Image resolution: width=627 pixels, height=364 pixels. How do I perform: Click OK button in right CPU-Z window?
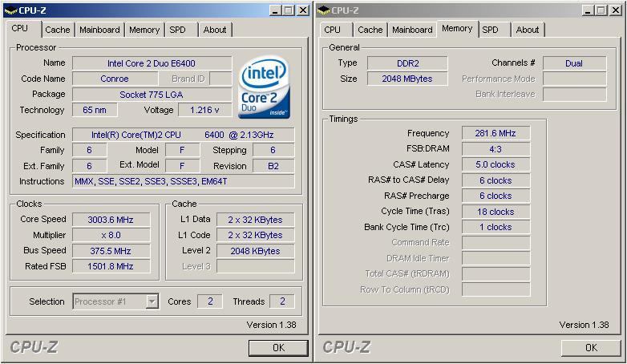591,348
